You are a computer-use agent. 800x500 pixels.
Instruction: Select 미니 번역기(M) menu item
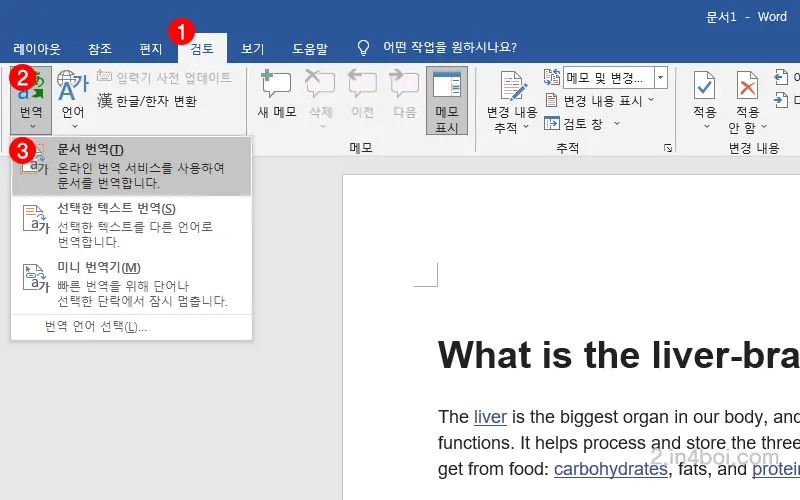(131, 284)
